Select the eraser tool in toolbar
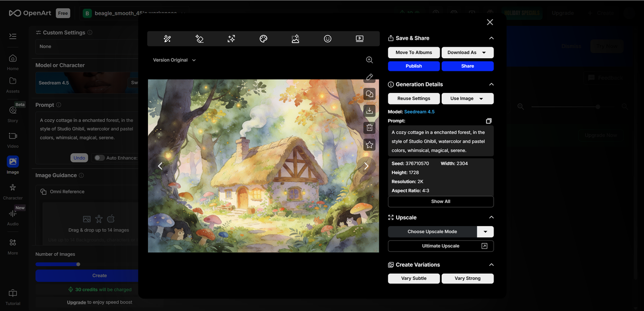 tap(199, 39)
